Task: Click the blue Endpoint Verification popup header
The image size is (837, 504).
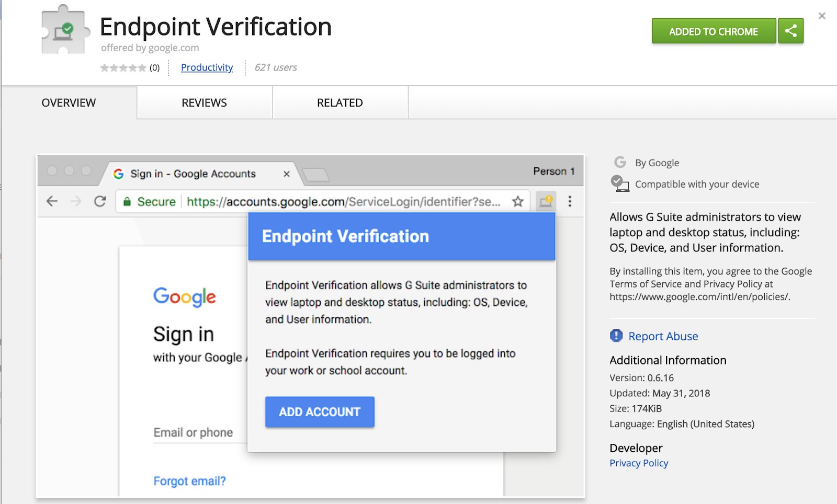Action: click(x=401, y=236)
